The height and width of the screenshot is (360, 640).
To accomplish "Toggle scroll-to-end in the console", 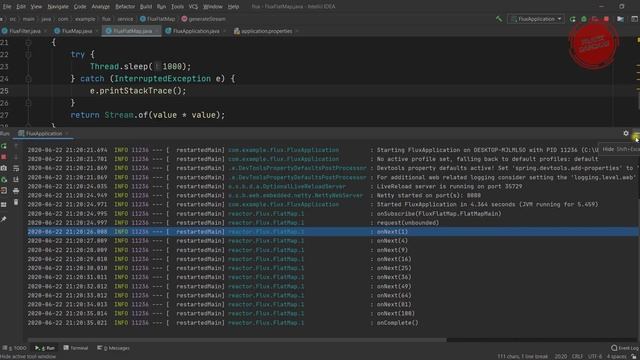I will pos(16,179).
